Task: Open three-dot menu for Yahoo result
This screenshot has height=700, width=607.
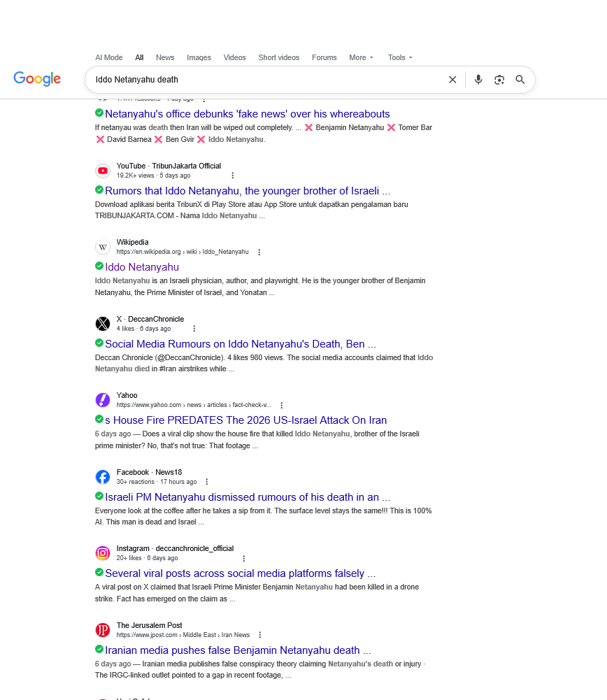Action: click(282, 406)
